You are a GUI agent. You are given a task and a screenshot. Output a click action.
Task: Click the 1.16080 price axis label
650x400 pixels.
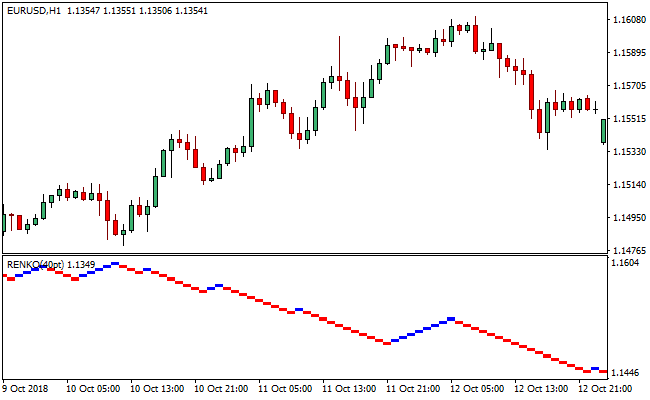pyautogui.click(x=630, y=19)
